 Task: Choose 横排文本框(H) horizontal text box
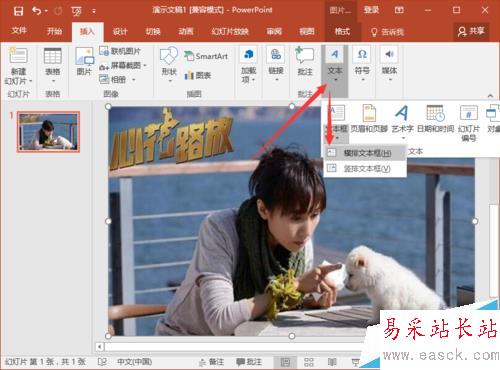[x=365, y=153]
